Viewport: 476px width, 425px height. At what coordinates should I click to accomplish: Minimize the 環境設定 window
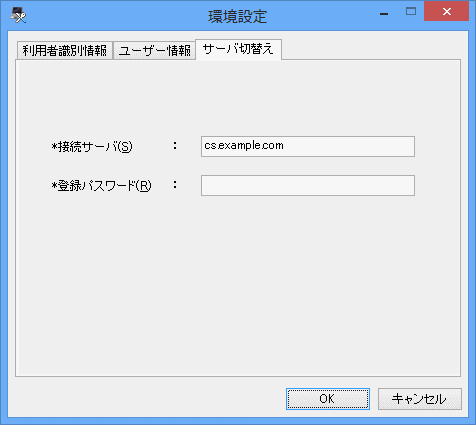click(384, 13)
